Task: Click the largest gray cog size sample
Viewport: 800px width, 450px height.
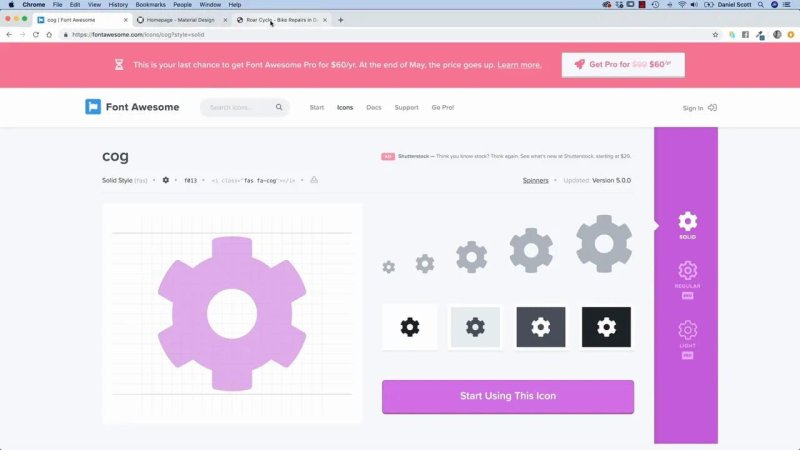Action: tap(604, 244)
